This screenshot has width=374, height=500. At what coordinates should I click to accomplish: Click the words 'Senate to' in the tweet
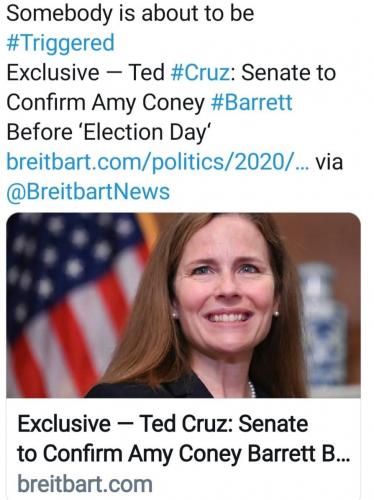tap(288, 73)
